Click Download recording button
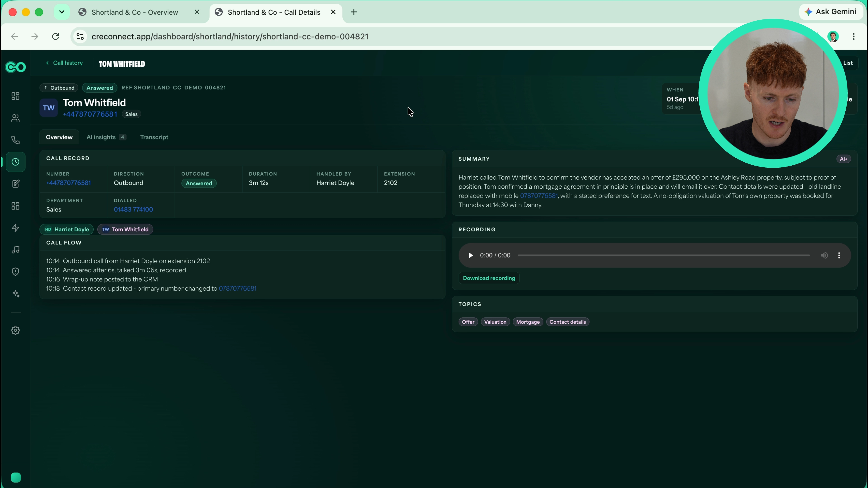This screenshot has height=488, width=868. point(489,278)
